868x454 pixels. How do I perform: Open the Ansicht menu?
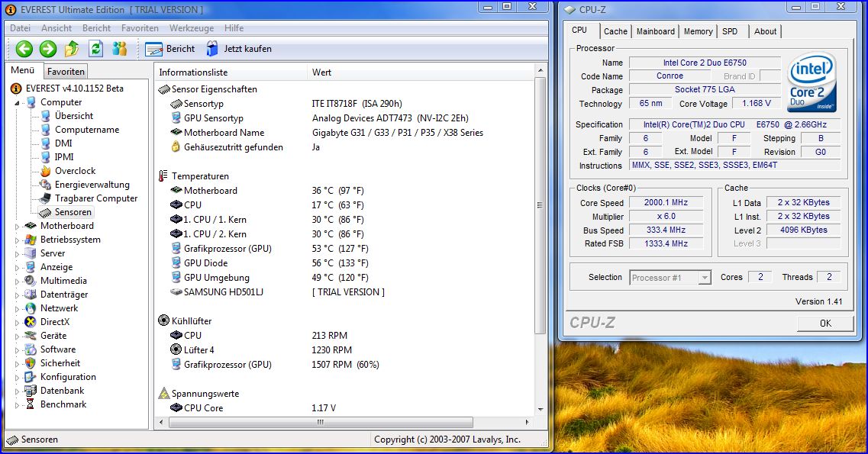56,28
